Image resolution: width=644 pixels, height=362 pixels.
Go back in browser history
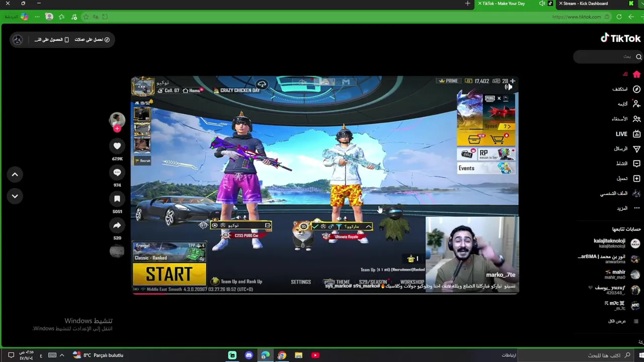[631, 17]
